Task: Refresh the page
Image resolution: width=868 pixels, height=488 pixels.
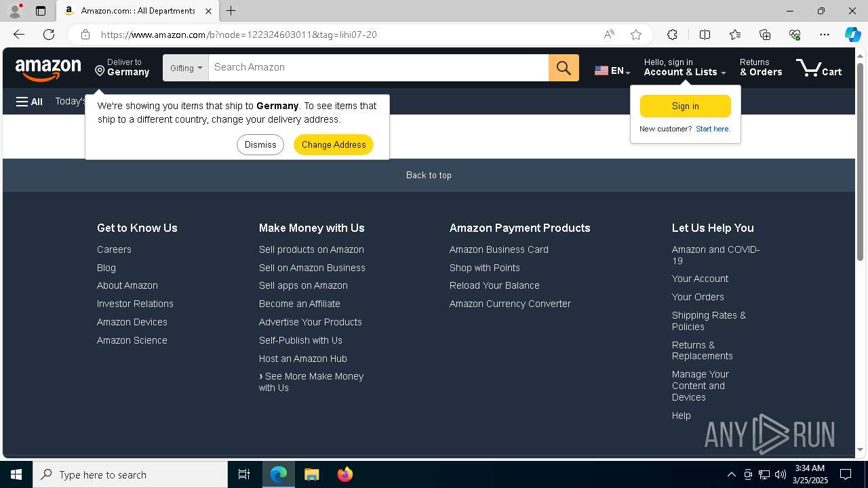Action: [x=49, y=35]
